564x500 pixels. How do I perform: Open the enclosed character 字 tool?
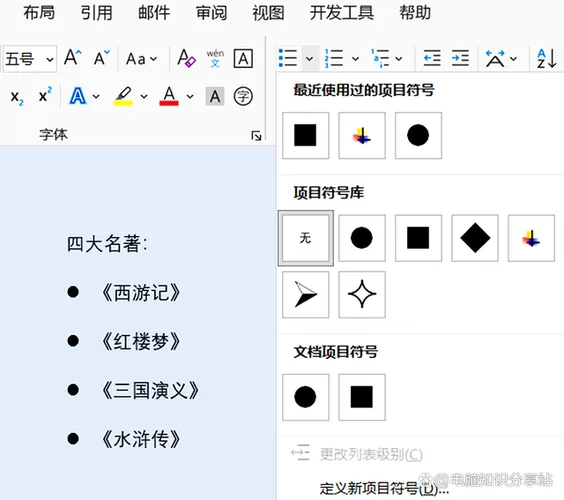pos(243,96)
